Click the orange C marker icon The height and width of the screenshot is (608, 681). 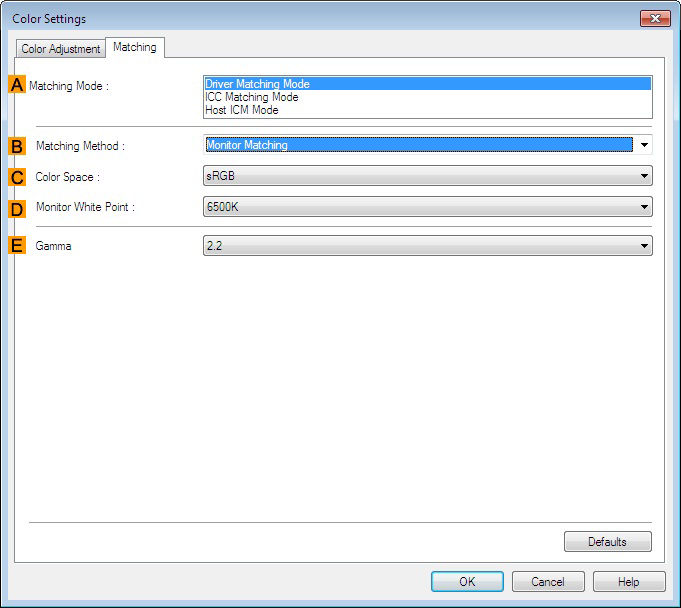(17, 177)
